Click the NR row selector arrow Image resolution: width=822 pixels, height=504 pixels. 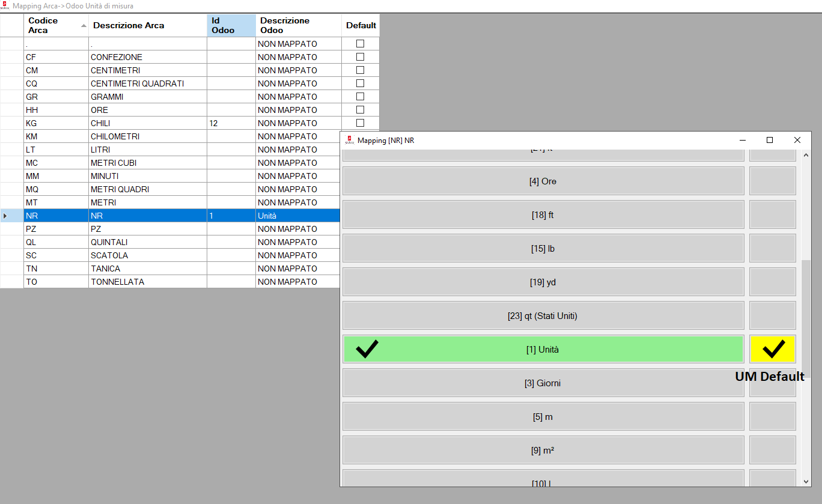5,216
